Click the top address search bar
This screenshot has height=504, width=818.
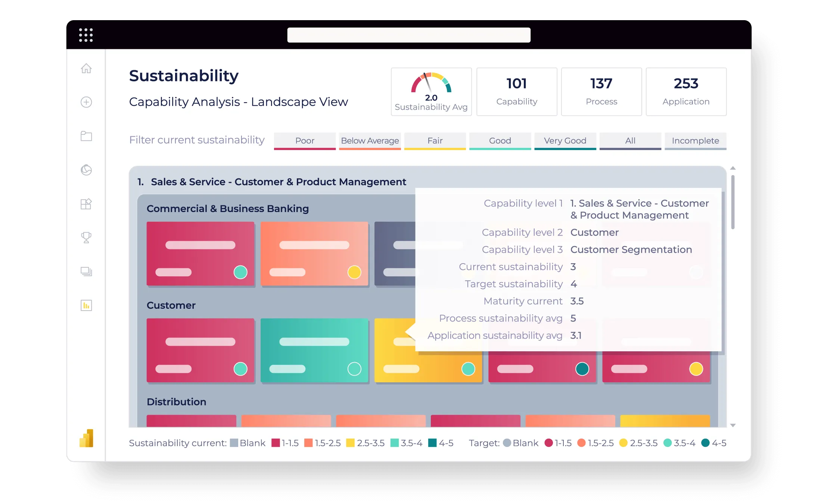click(409, 35)
